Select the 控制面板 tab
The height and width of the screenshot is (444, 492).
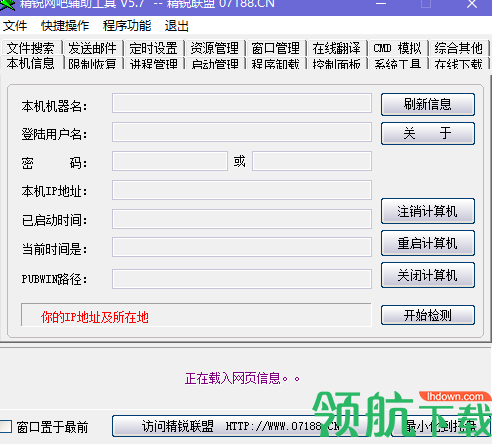(337, 63)
